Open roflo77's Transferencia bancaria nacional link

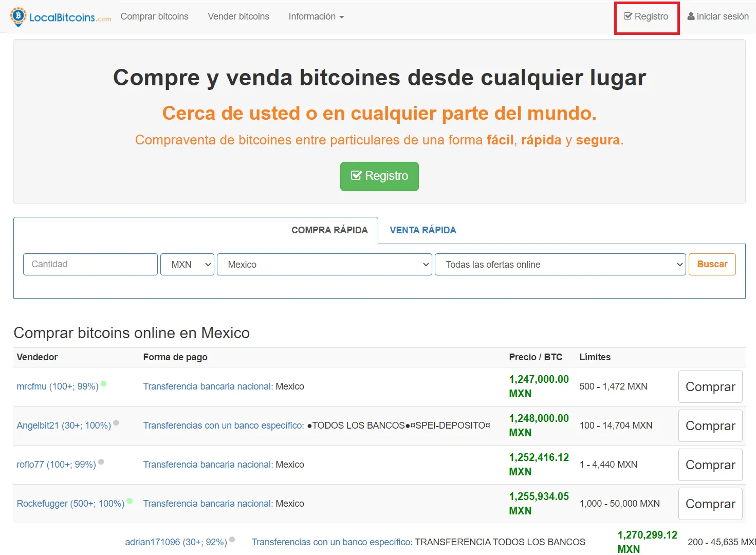coord(208,465)
